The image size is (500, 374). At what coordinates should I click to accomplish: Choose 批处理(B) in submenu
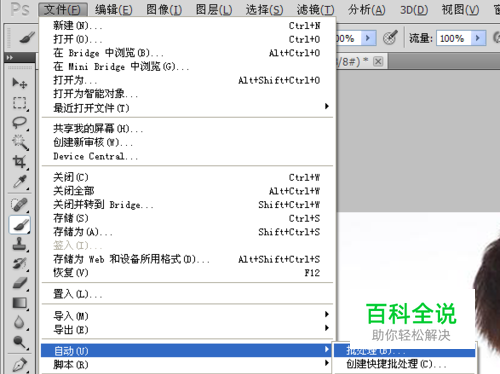pyautogui.click(x=405, y=351)
